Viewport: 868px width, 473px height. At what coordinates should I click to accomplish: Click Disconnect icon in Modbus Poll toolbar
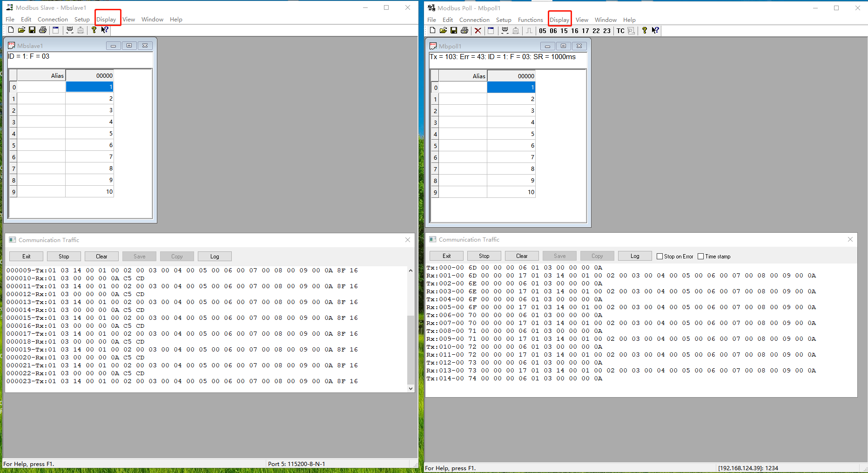coord(515,30)
